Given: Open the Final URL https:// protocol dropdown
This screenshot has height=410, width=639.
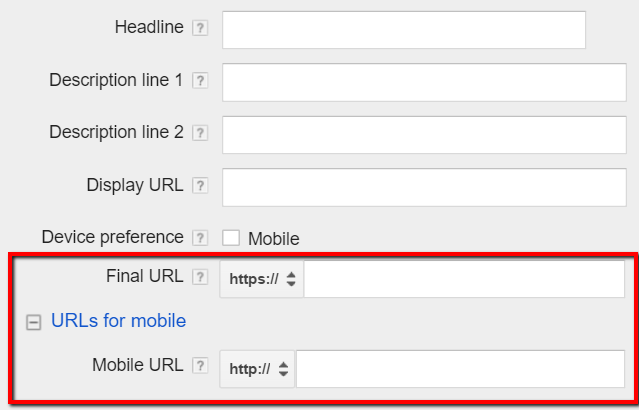Looking at the screenshot, I should (262, 279).
